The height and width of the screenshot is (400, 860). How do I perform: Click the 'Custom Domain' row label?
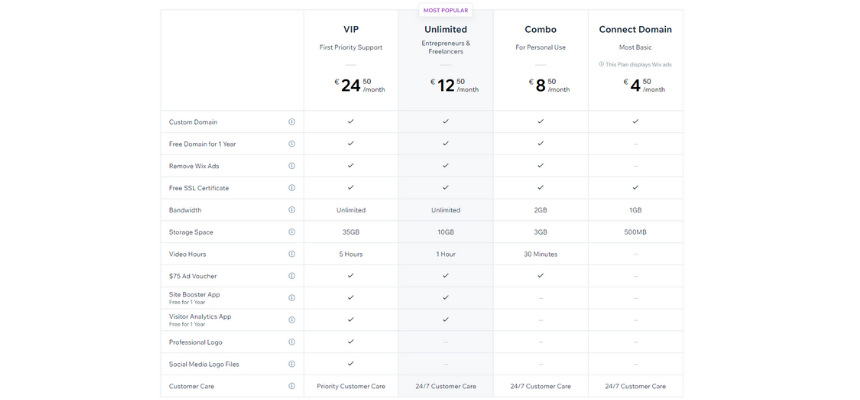193,122
